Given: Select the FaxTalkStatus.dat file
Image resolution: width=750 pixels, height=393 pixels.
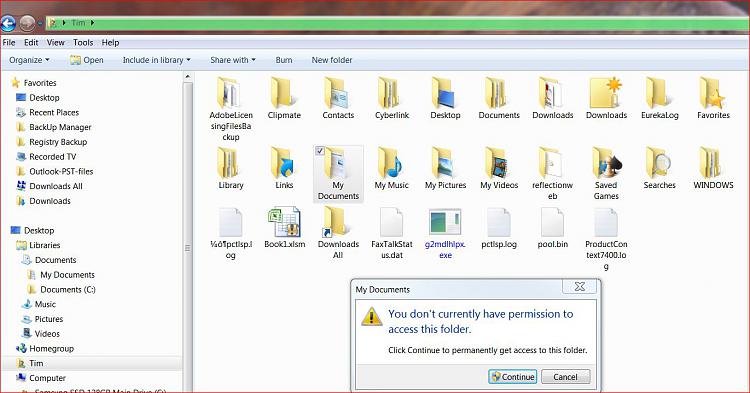Looking at the screenshot, I should pyautogui.click(x=392, y=233).
